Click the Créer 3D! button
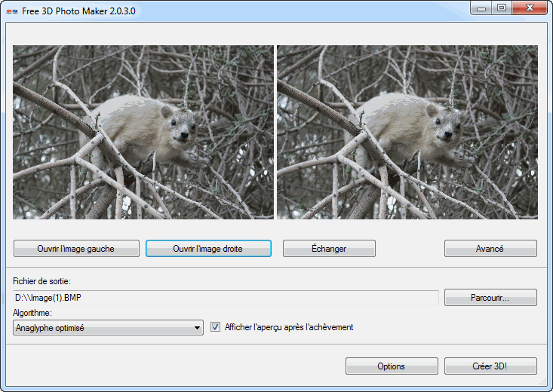Screen dimensions: 553x392 coord(490,366)
